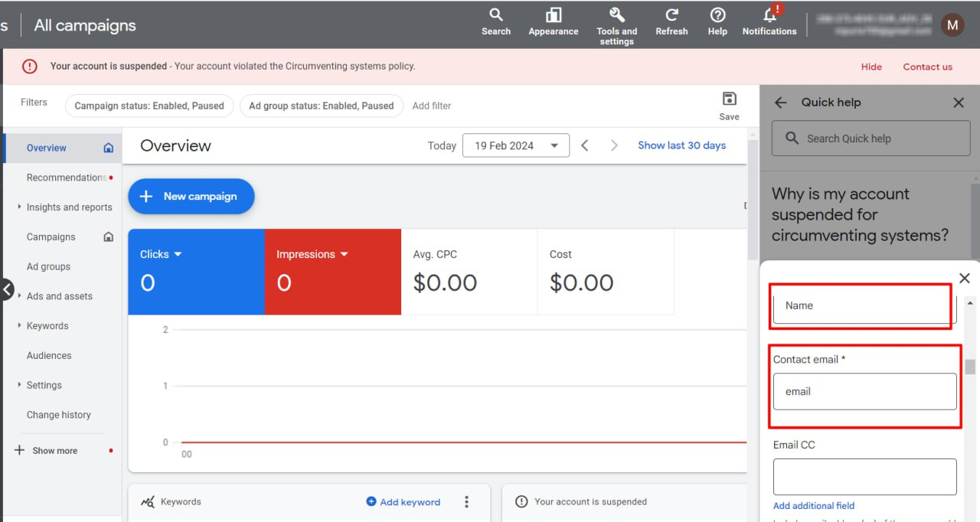Click the Campaign status filter chip
980x522 pixels.
[149, 106]
